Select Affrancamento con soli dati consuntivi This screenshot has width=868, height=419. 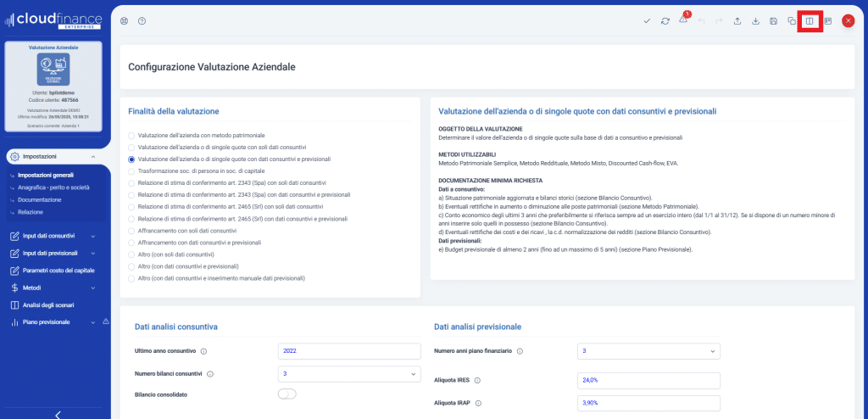pyautogui.click(x=131, y=231)
